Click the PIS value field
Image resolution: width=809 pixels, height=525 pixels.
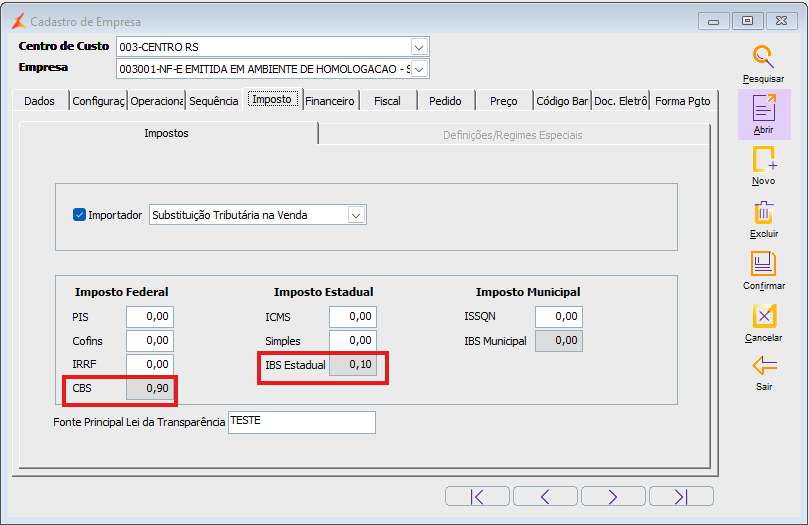[x=150, y=317]
